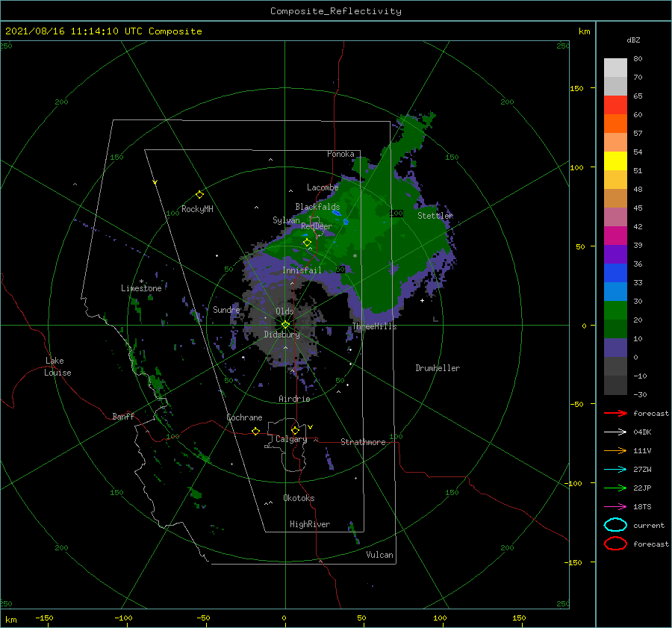Click the RedDeer city label
This screenshot has height=628, width=672.
coord(317,226)
